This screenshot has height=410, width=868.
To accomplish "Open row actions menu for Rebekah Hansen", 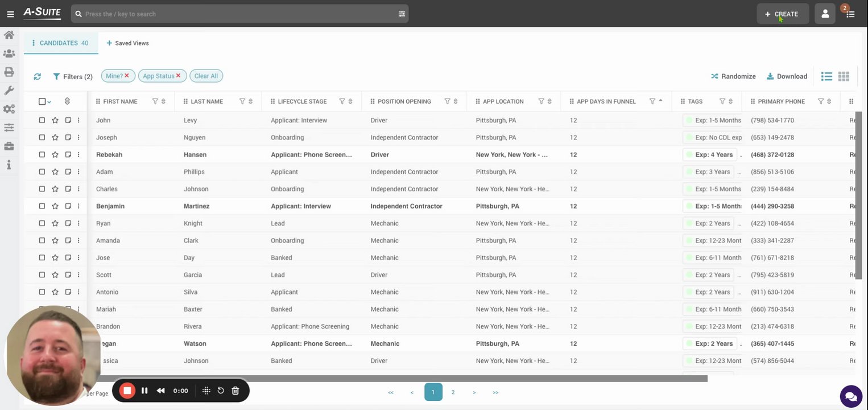I will (x=78, y=154).
